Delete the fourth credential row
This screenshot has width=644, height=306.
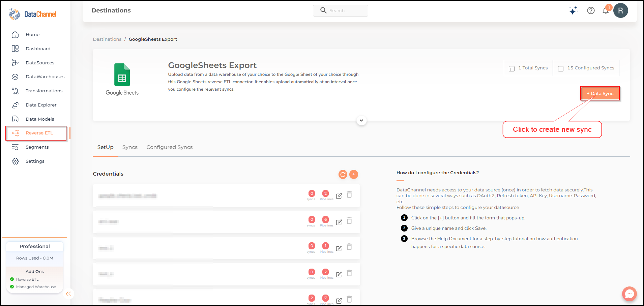point(349,273)
